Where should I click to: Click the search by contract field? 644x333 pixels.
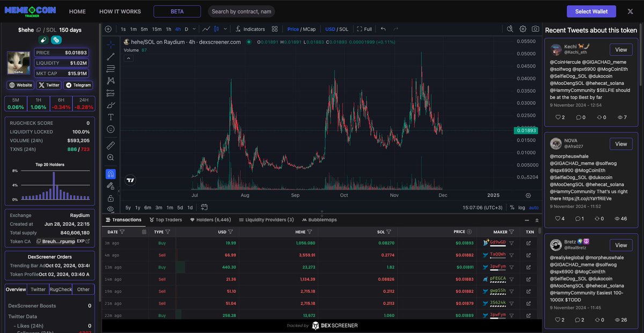click(x=241, y=11)
